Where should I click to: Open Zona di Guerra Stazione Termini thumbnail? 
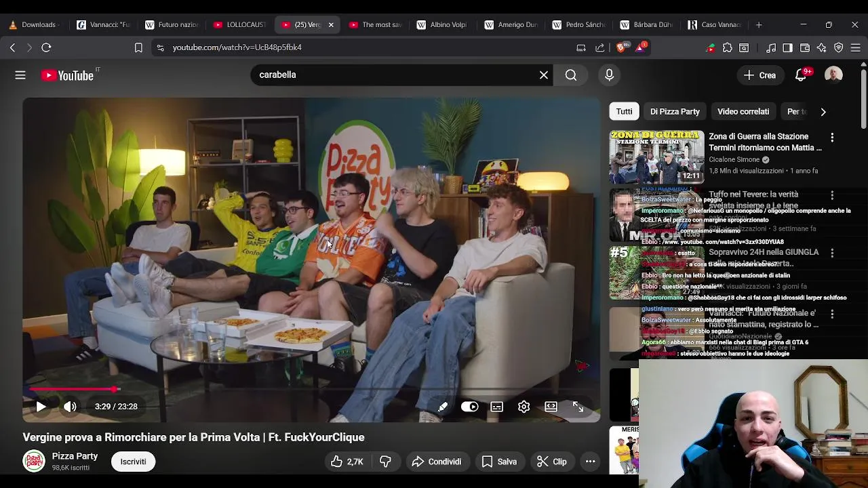[x=656, y=157]
